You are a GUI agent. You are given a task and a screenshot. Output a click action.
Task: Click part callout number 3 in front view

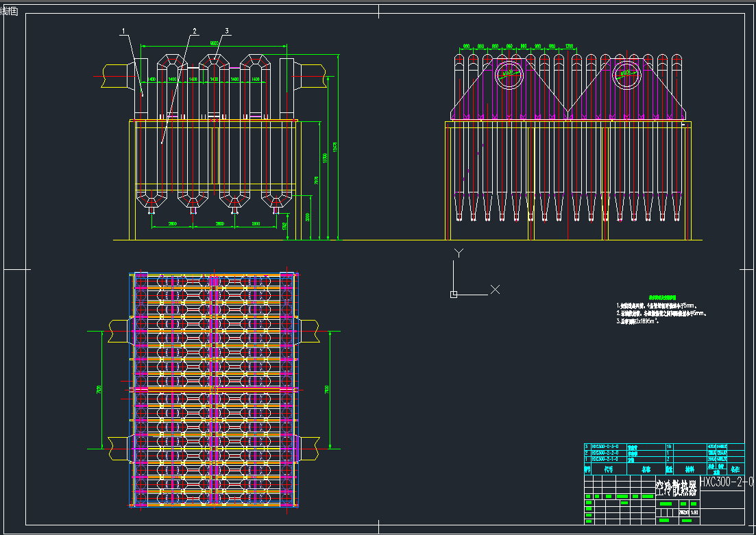coord(227,31)
